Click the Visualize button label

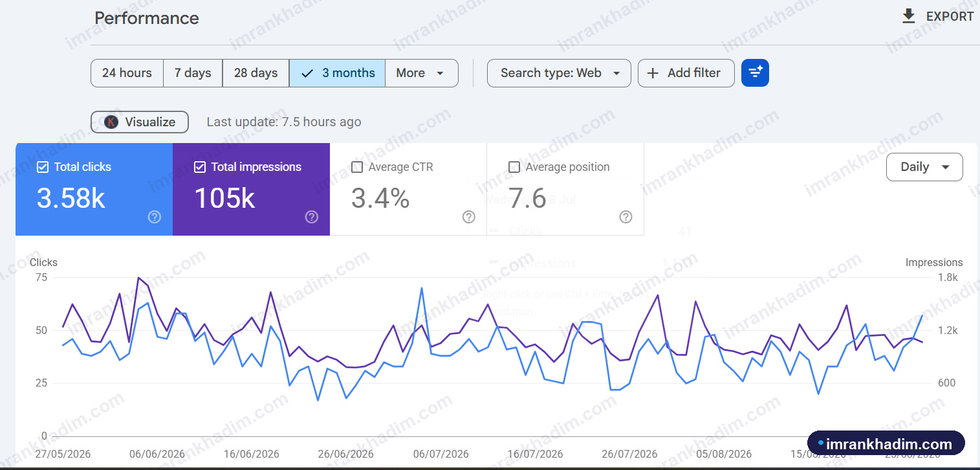(x=150, y=122)
